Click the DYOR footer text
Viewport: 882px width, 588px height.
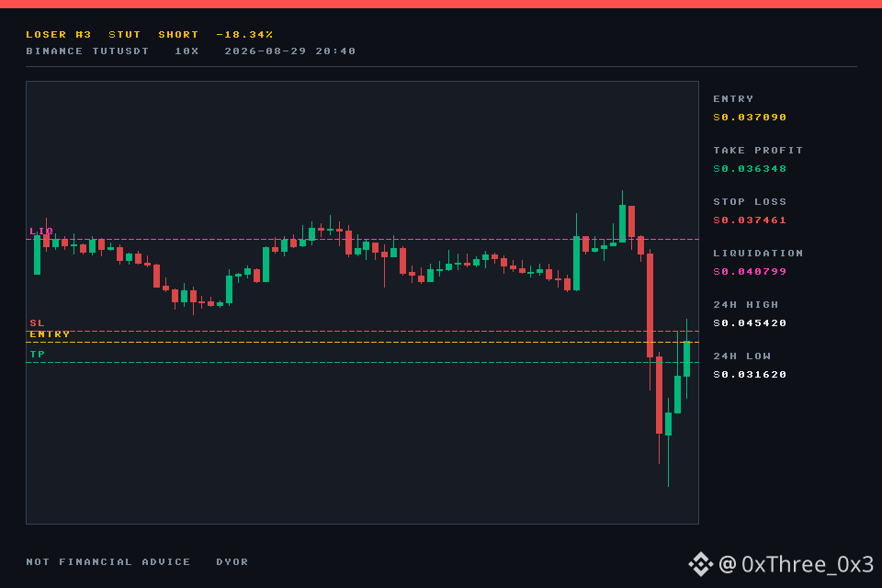(x=232, y=562)
